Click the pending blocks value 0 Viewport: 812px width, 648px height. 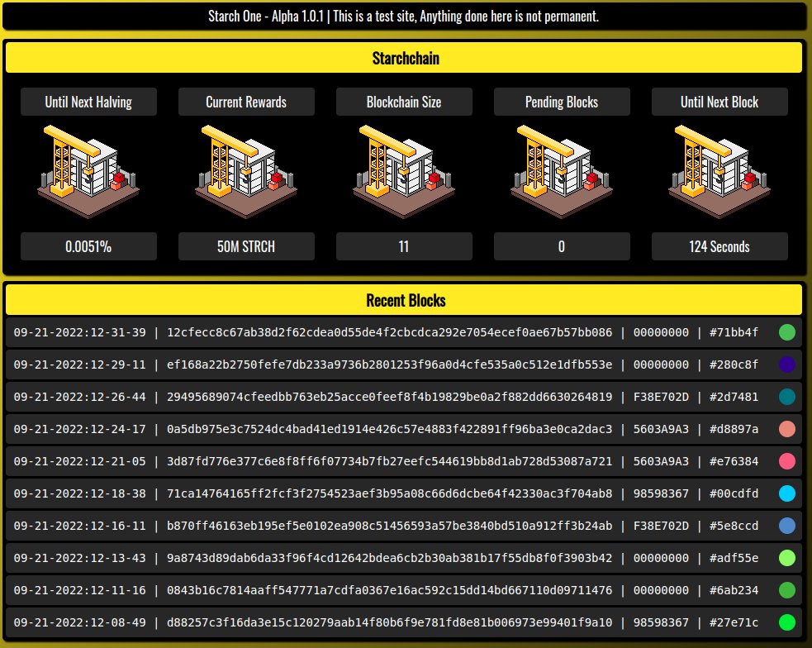562,246
